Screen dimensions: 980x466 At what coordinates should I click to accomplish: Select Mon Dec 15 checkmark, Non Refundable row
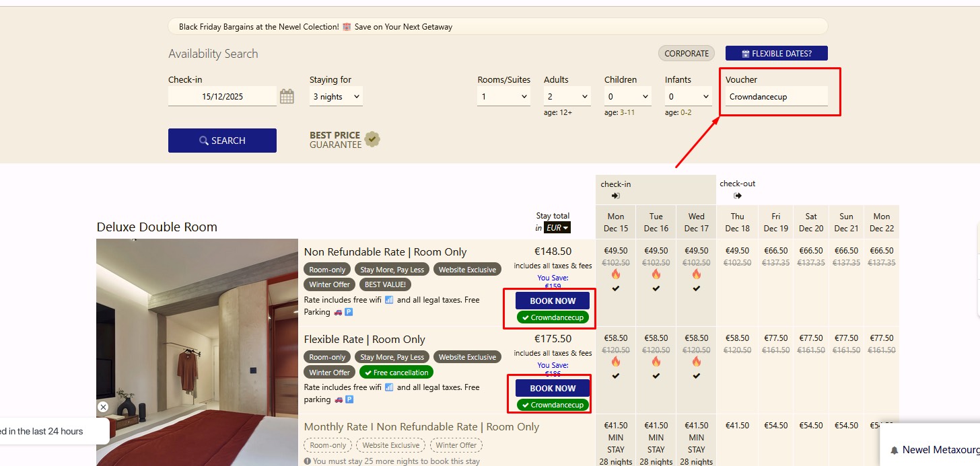[615, 288]
